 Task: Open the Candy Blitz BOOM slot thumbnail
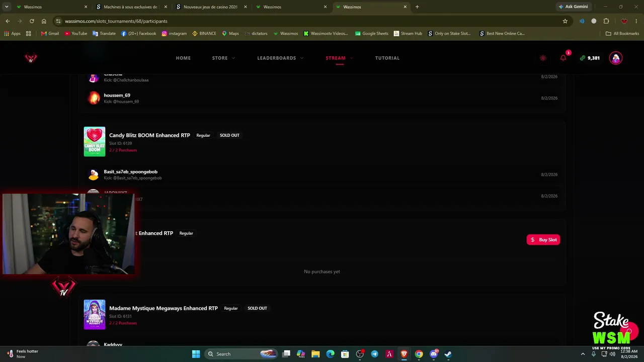95,142
